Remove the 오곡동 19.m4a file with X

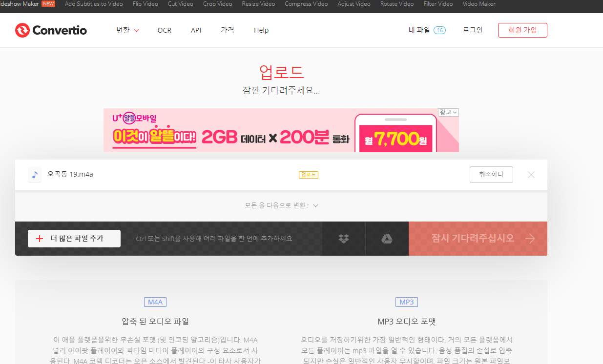point(531,175)
